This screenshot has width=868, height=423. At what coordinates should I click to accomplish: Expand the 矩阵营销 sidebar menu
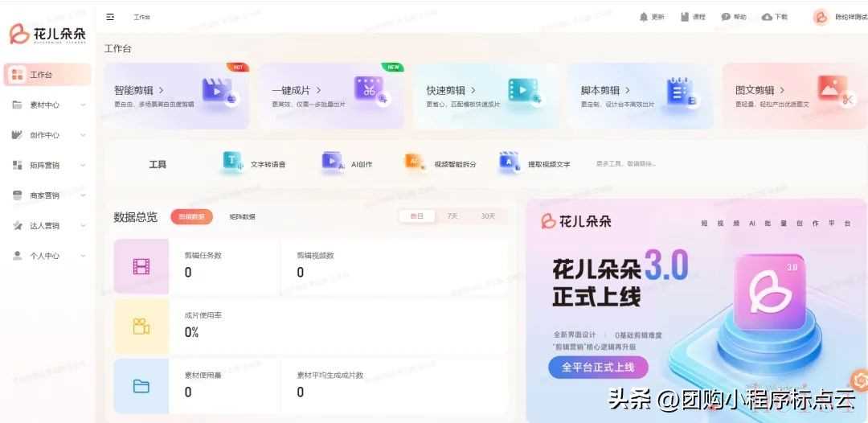48,165
